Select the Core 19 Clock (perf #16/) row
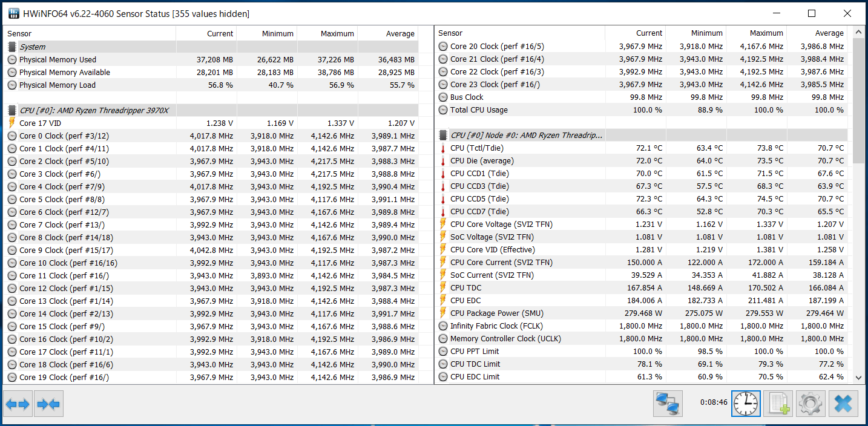The image size is (868, 426). pos(211,377)
